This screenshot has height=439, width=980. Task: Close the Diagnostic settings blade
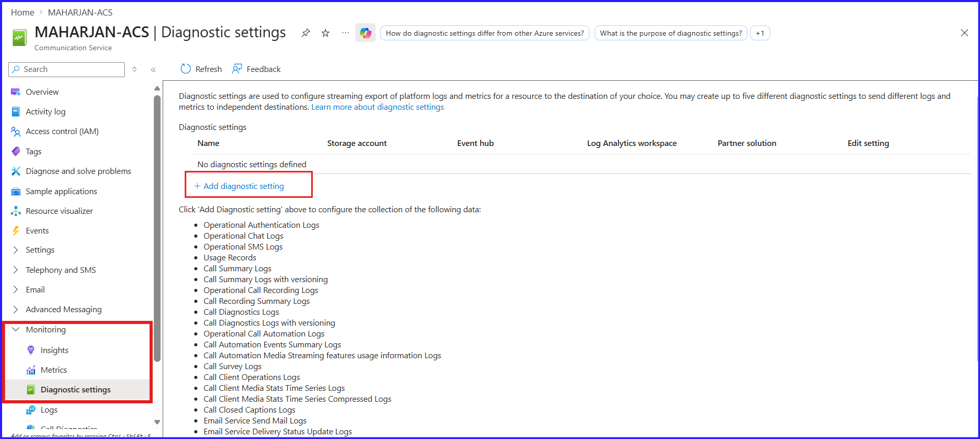pyautogui.click(x=964, y=33)
